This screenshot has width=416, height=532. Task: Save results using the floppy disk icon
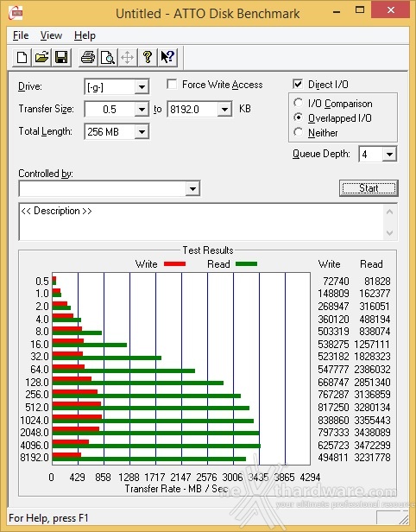pyautogui.click(x=61, y=57)
